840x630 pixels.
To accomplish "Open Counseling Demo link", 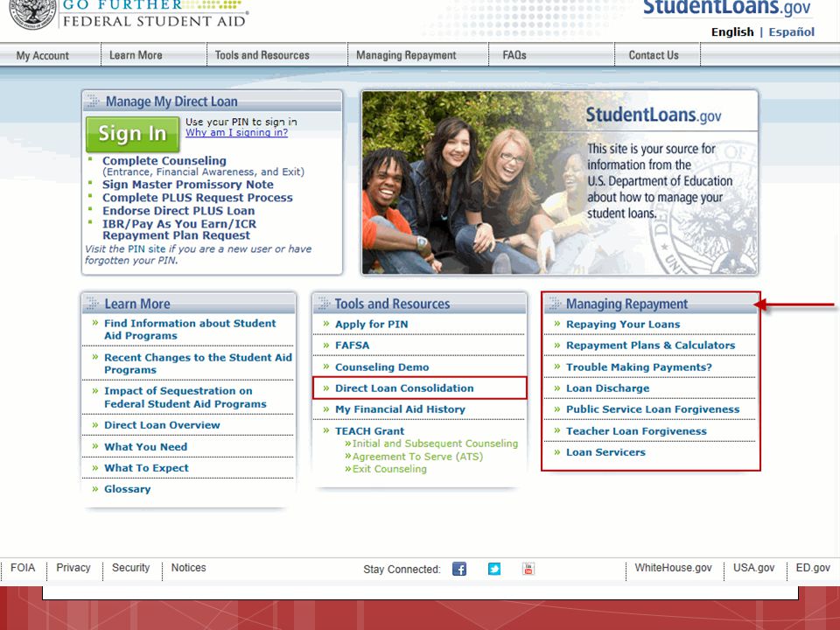I will [382, 367].
